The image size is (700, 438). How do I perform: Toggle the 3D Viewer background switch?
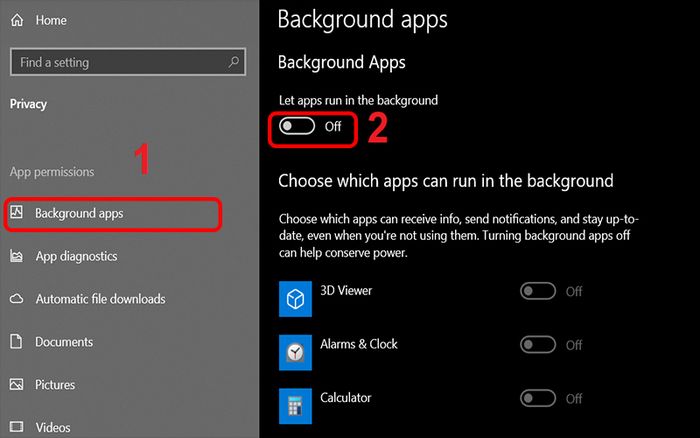(x=538, y=291)
